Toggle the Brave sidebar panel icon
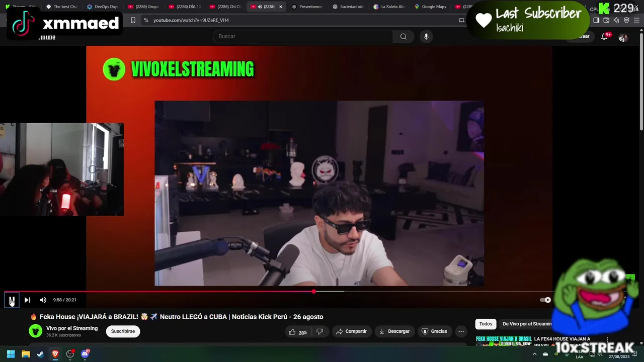Viewport: 644px width, 362px height. click(x=596, y=20)
